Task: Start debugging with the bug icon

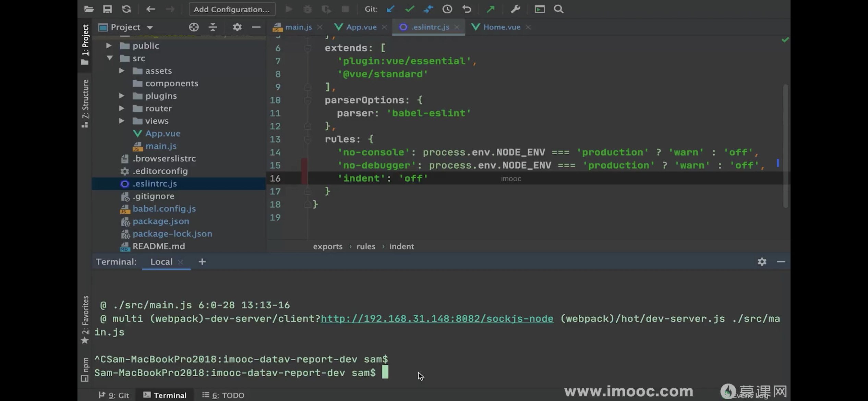Action: pyautogui.click(x=307, y=9)
